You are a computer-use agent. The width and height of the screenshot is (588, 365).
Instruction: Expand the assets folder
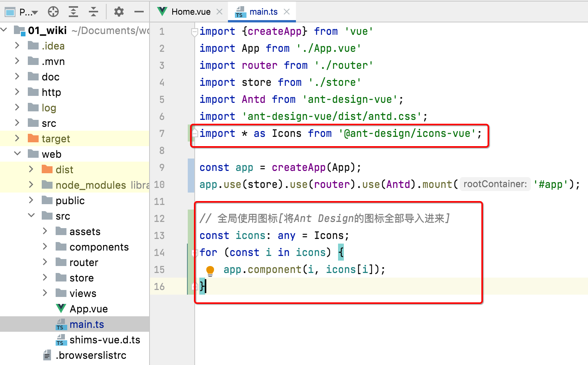pyautogui.click(x=45, y=231)
